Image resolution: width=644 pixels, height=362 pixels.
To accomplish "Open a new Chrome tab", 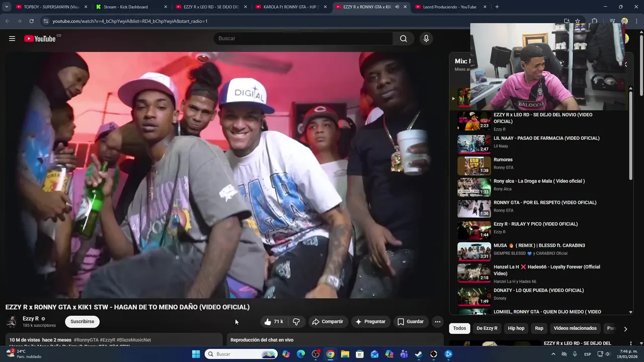I will (x=497, y=7).
